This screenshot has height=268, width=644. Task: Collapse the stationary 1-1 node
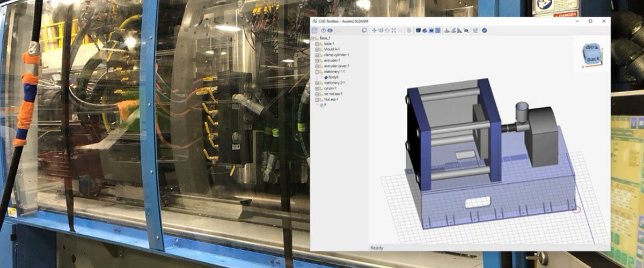coord(317,71)
